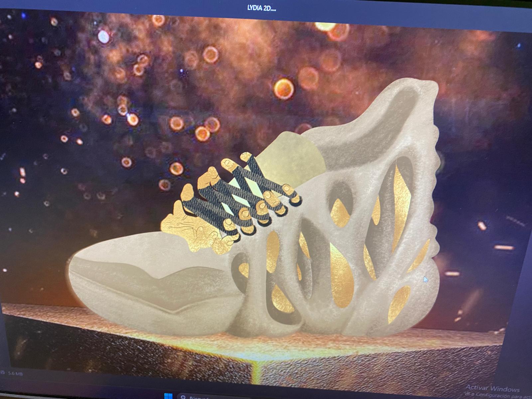Click the 5.6 MB file size label
The width and height of the screenshot is (532, 399).
click(15, 373)
